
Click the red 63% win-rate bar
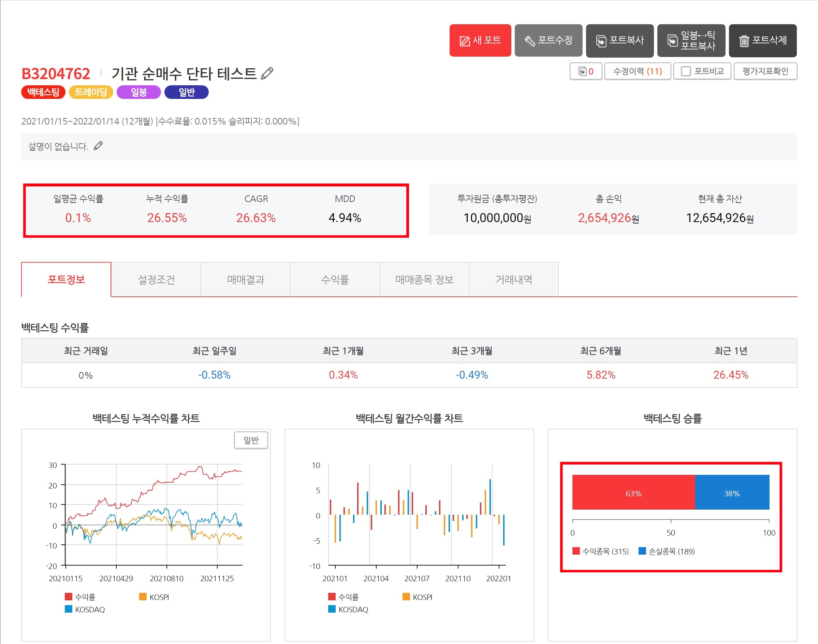pos(633,492)
